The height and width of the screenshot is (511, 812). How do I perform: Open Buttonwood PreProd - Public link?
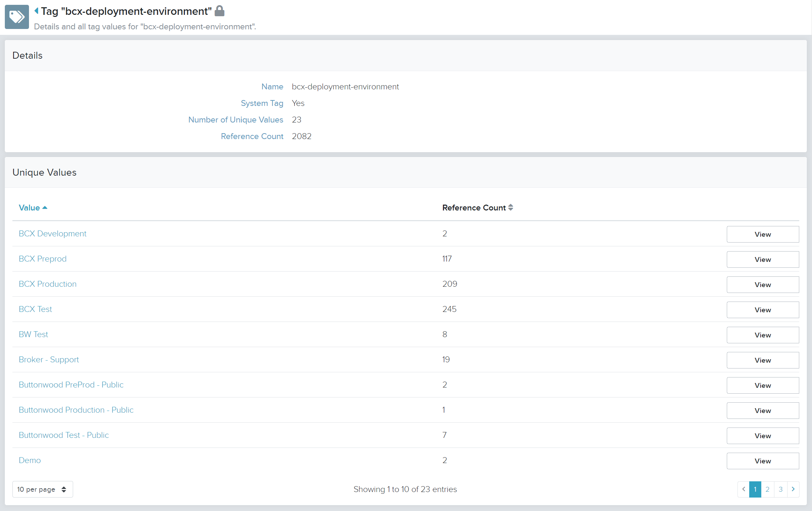click(x=71, y=385)
